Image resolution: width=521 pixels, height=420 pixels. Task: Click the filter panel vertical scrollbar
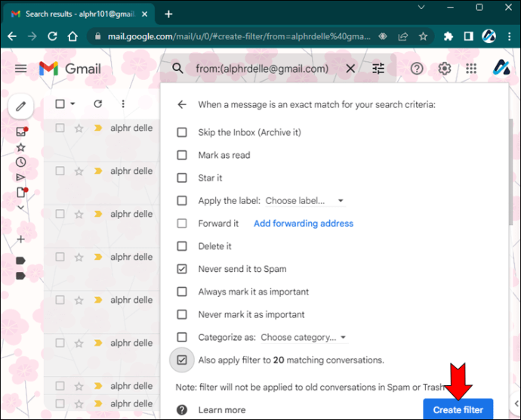[510, 172]
